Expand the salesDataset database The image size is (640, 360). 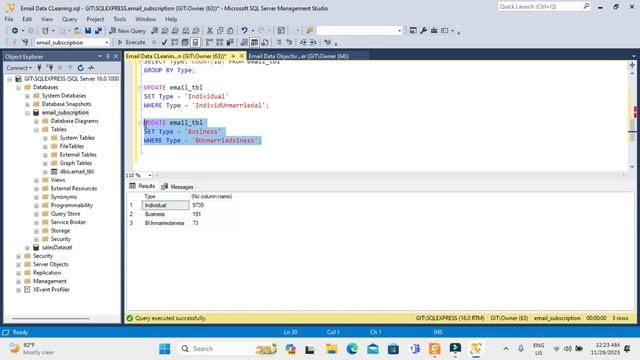pos(27,248)
